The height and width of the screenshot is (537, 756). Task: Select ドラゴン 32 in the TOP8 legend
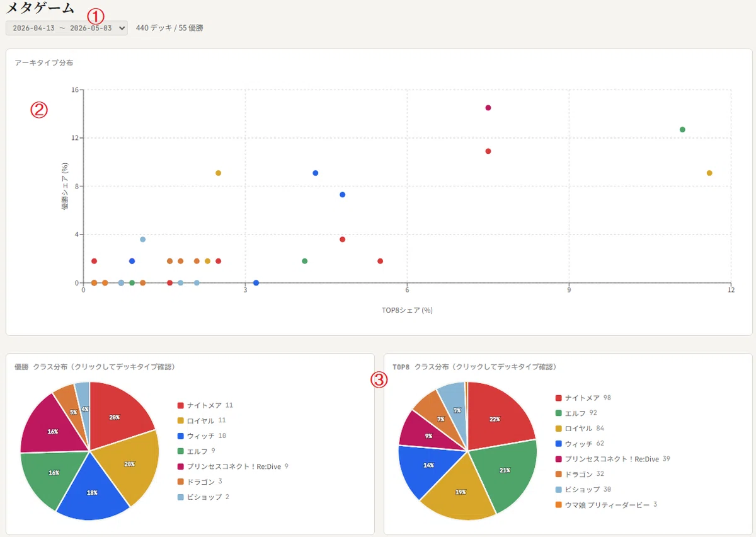pyautogui.click(x=580, y=474)
